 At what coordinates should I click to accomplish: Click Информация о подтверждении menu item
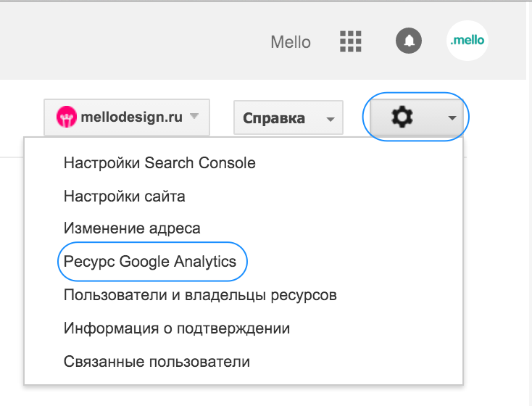click(x=177, y=328)
